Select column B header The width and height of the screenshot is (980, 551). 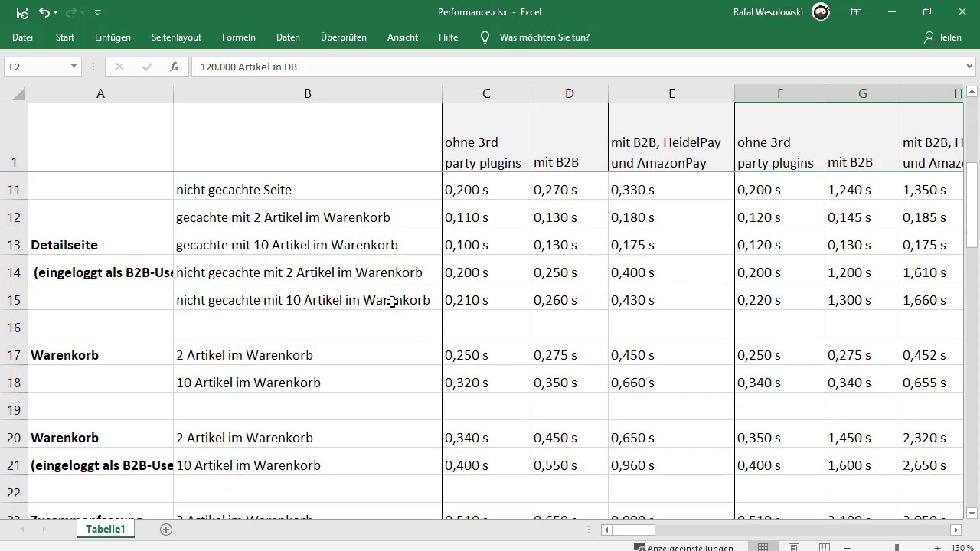tap(308, 93)
